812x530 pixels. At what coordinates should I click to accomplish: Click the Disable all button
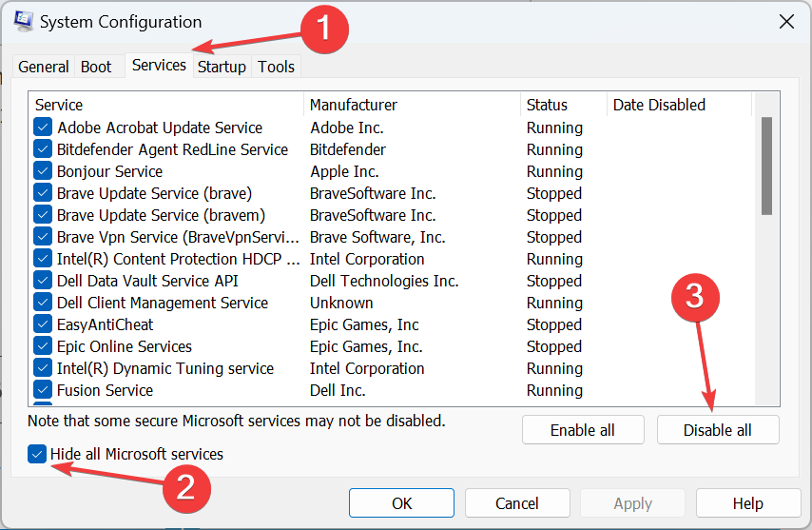[718, 430]
